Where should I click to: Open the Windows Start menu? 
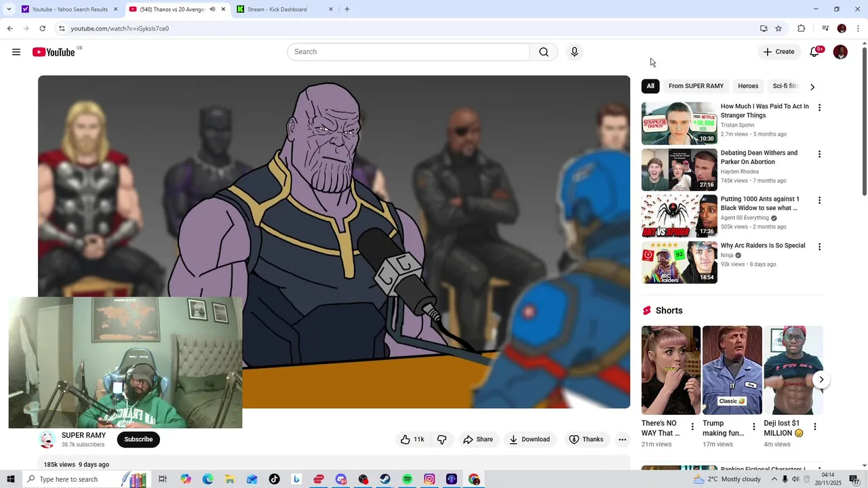click(x=11, y=479)
